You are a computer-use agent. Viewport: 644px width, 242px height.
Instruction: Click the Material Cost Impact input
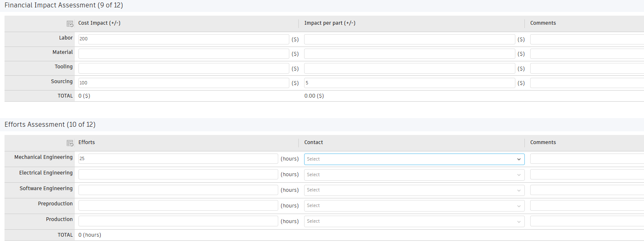184,54
